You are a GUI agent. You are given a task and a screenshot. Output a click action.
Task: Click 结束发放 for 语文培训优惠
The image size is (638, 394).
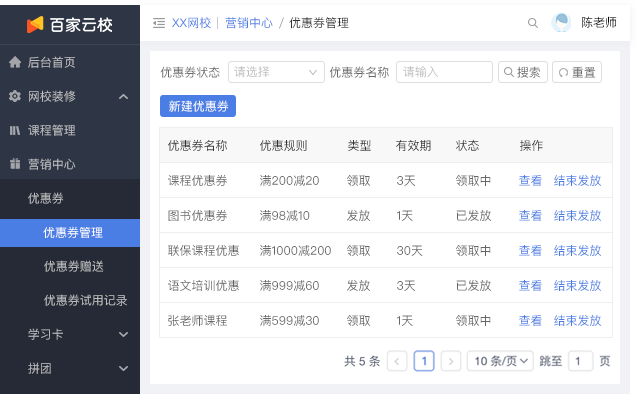pyautogui.click(x=578, y=285)
